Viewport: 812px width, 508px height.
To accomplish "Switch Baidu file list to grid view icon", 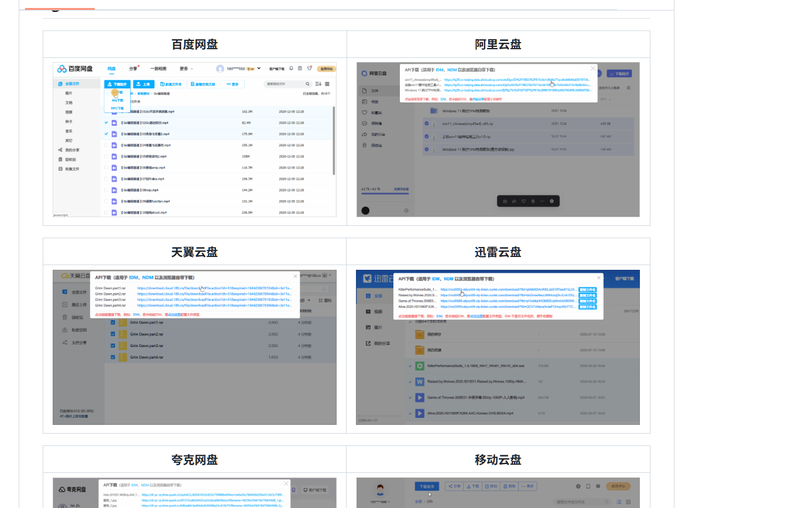I will pyautogui.click(x=327, y=84).
